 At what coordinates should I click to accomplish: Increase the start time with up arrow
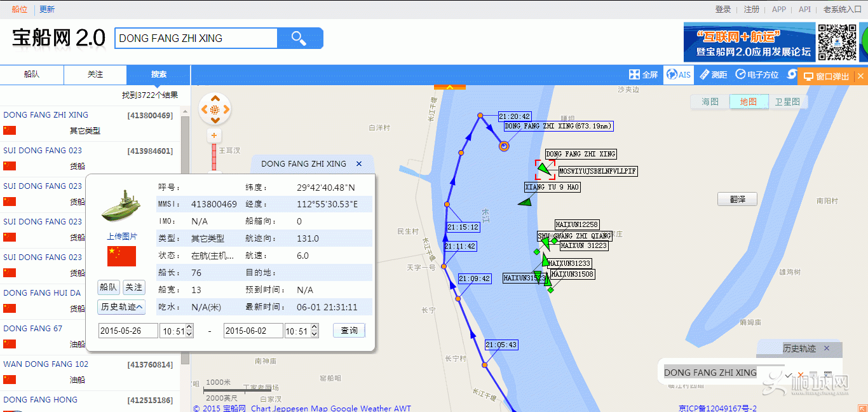[x=189, y=327]
